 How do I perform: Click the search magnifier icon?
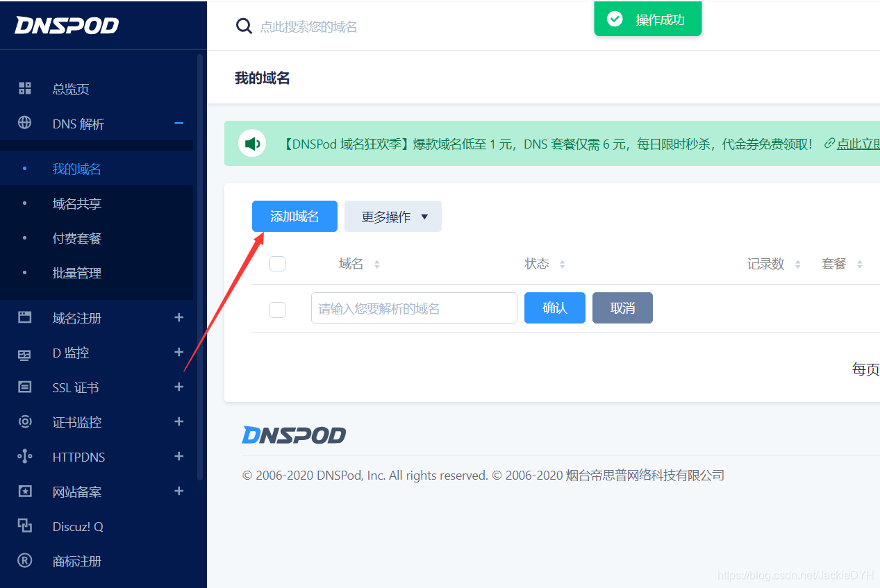[x=244, y=26]
